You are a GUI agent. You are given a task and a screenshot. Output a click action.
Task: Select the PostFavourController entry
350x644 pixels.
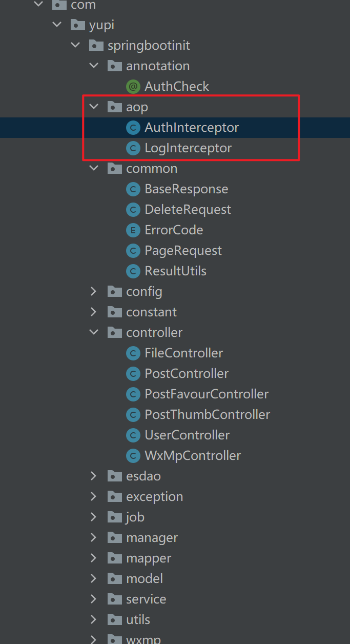point(207,394)
